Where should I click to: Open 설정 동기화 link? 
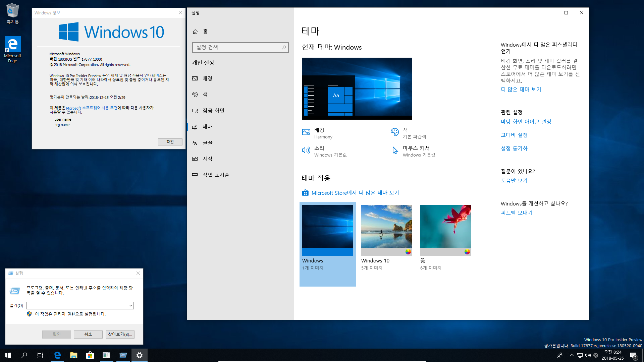click(x=514, y=148)
